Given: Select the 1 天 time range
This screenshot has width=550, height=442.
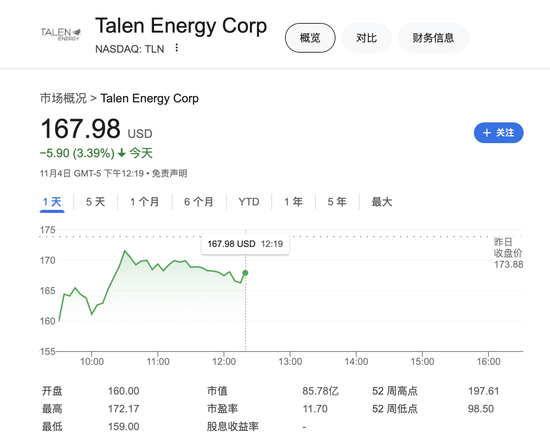Looking at the screenshot, I should pyautogui.click(x=52, y=202).
